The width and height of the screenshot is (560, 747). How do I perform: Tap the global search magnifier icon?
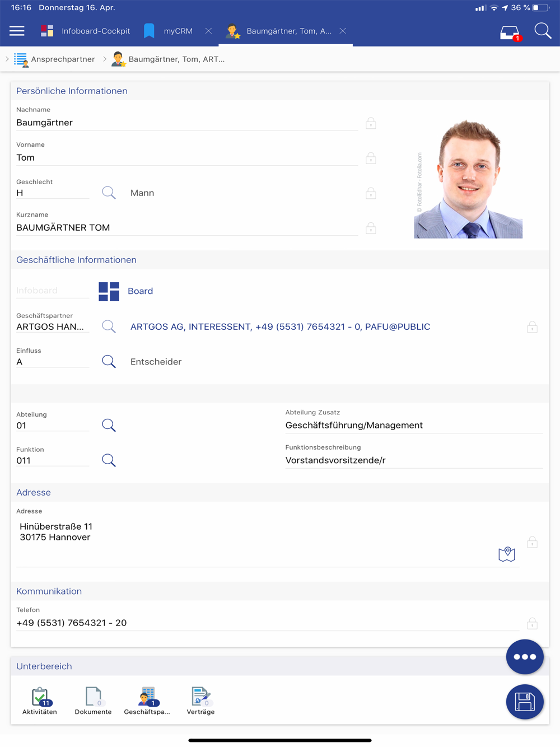click(x=542, y=31)
